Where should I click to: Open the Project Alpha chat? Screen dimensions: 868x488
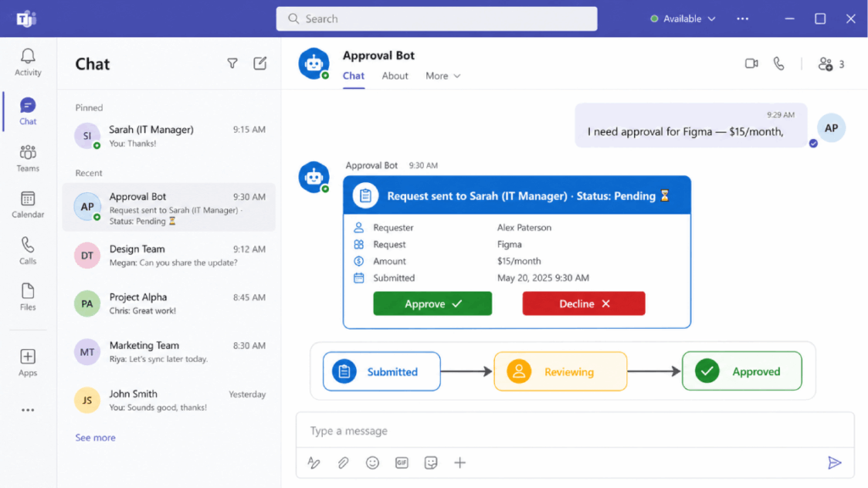169,304
